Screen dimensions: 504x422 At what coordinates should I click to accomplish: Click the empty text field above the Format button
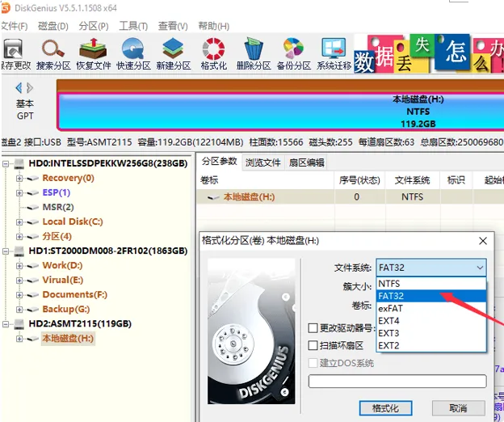(397, 381)
